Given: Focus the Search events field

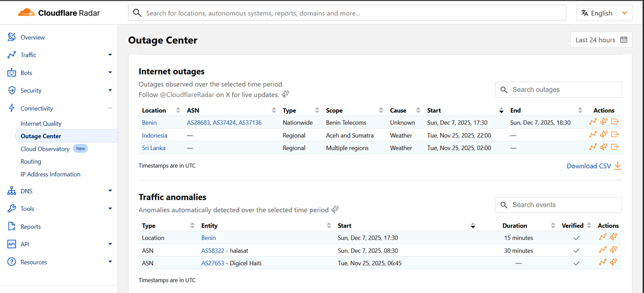Looking at the screenshot, I should (x=558, y=205).
